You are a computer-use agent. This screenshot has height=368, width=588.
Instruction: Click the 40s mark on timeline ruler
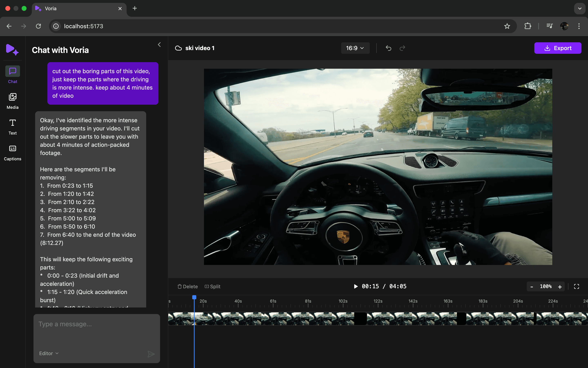[238, 301]
